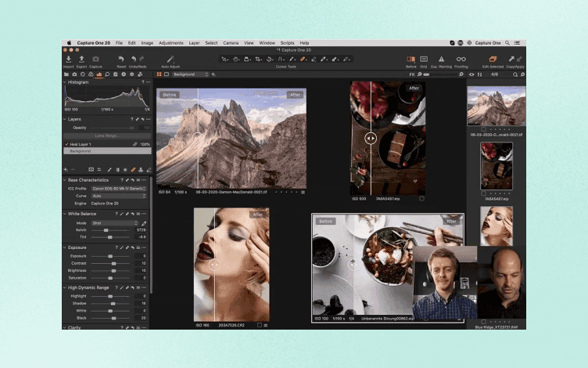Click the Luma Range button
This screenshot has width=588, height=368.
click(106, 135)
